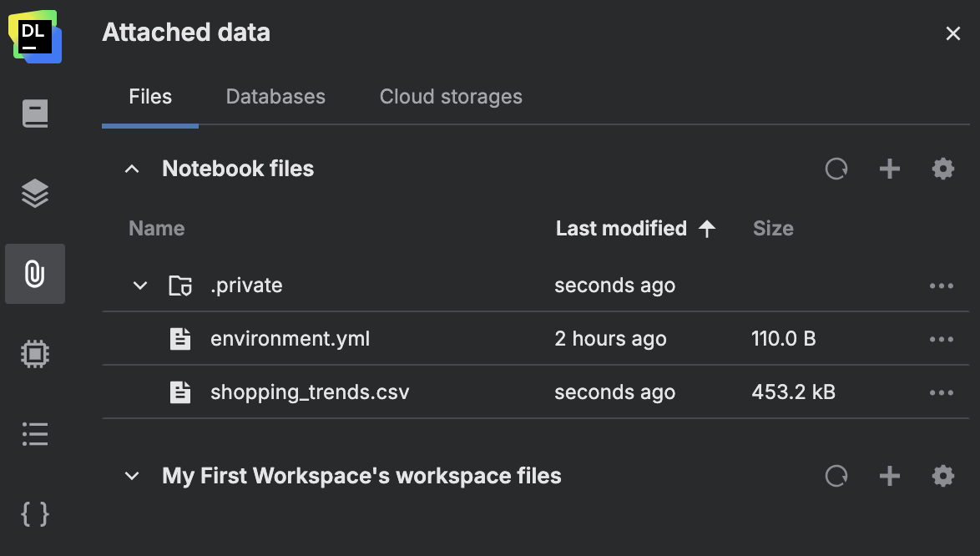Collapse the Notebook files section
Image resolution: width=980 pixels, height=556 pixels.
132,168
